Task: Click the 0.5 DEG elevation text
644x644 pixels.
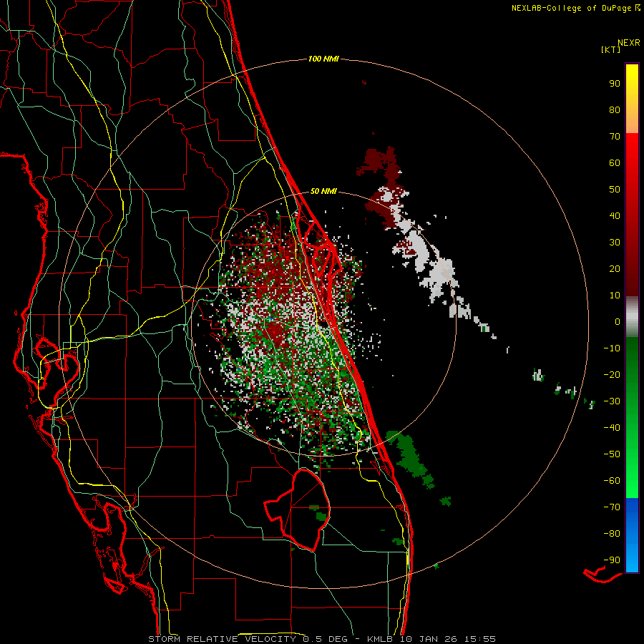Action: pyautogui.click(x=326, y=639)
